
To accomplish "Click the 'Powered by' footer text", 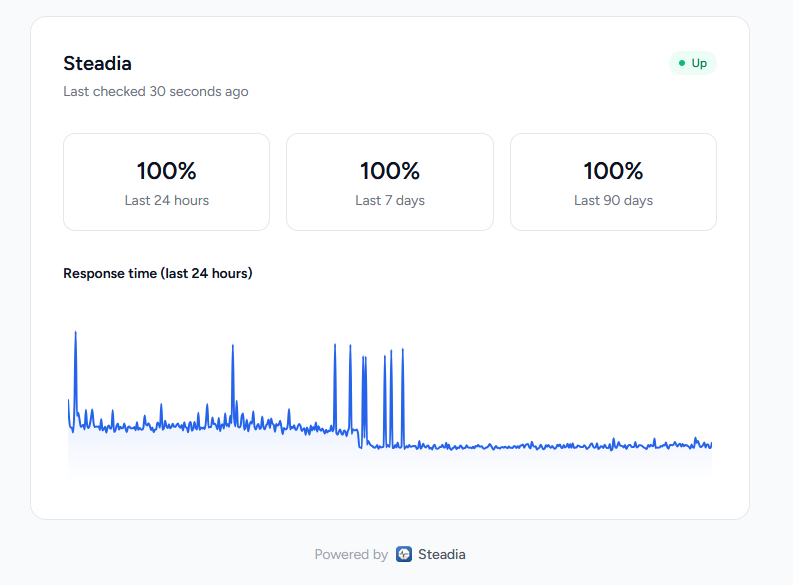I will pos(351,555).
